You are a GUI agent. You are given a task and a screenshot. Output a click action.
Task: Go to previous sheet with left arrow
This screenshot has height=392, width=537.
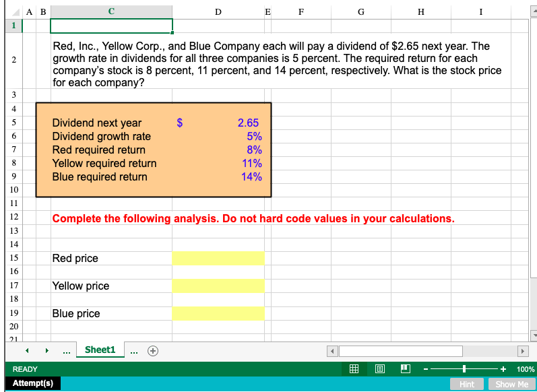coord(27,350)
